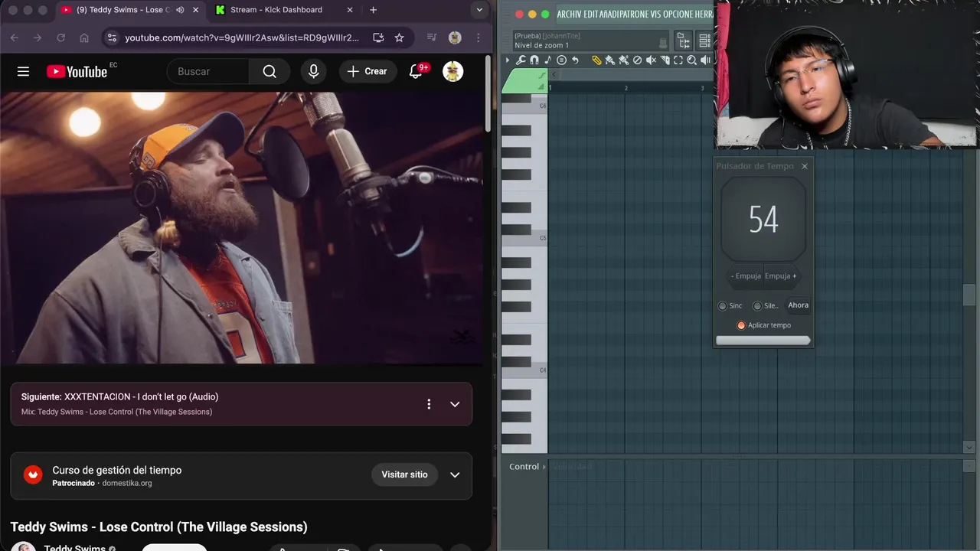
Task: Click the tempo tapper progress bar
Action: [x=763, y=341]
